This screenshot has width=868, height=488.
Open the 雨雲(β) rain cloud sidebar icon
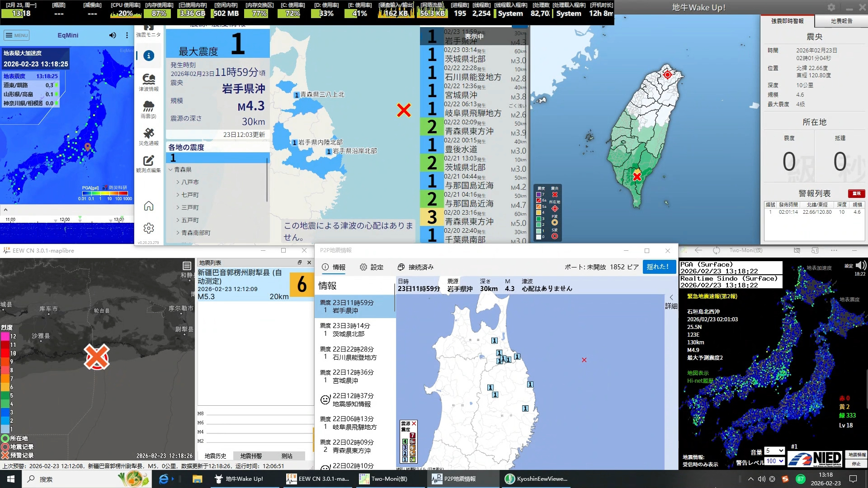pyautogui.click(x=149, y=109)
